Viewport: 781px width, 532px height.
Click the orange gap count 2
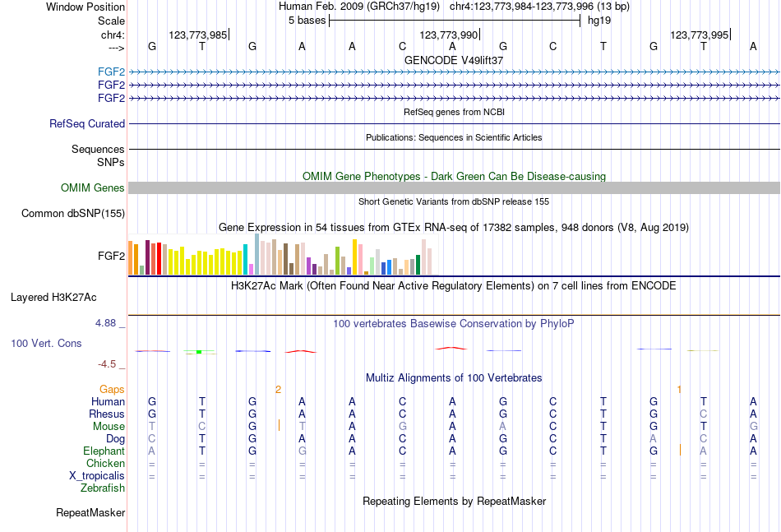point(278,390)
